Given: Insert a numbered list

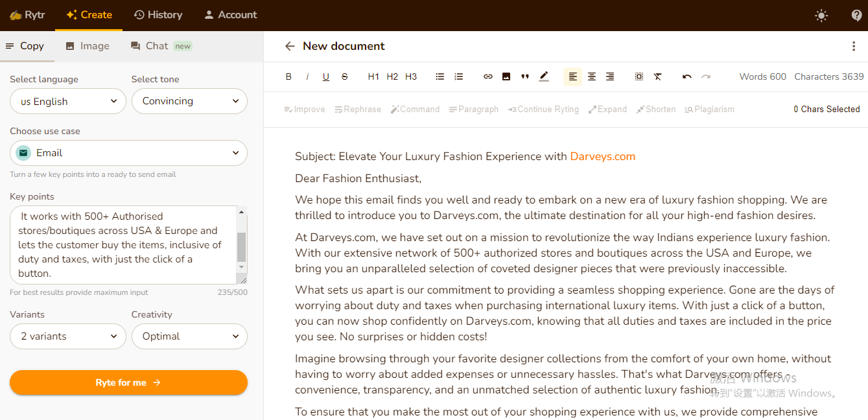Looking at the screenshot, I should tap(459, 76).
